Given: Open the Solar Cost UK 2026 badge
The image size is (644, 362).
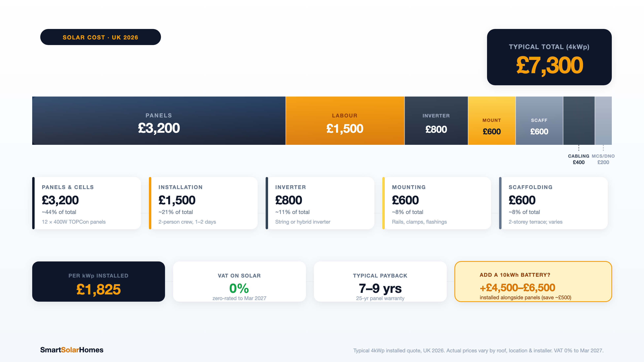Looking at the screenshot, I should pos(100,37).
